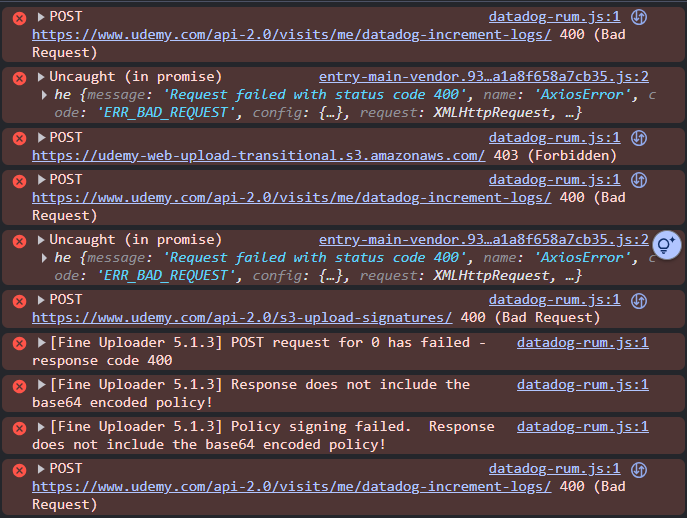Expand the 'he' AxiosError object in the second Uncaught entry
The width and height of the screenshot is (687, 518).
tap(44, 258)
